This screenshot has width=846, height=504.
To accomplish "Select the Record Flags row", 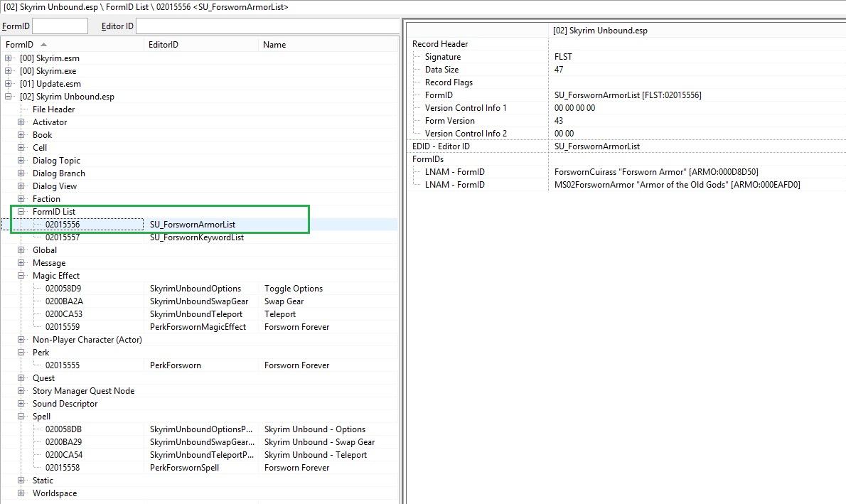I will point(626,82).
